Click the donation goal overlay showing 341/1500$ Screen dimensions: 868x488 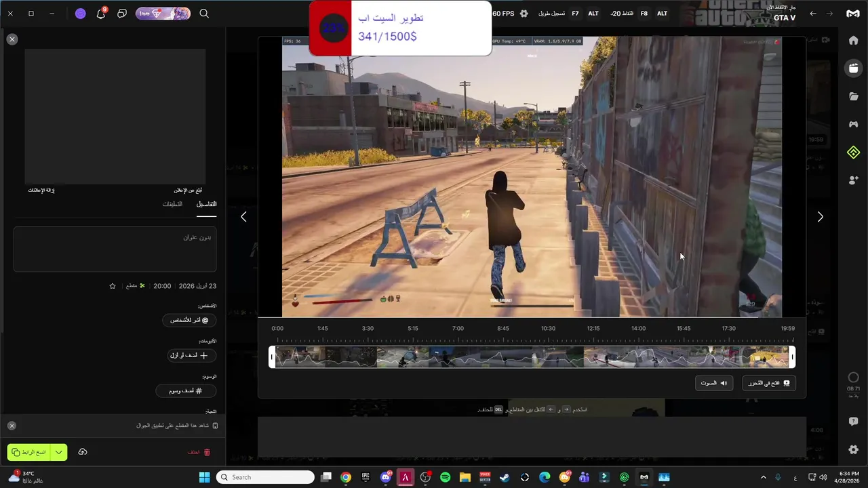pyautogui.click(x=400, y=28)
